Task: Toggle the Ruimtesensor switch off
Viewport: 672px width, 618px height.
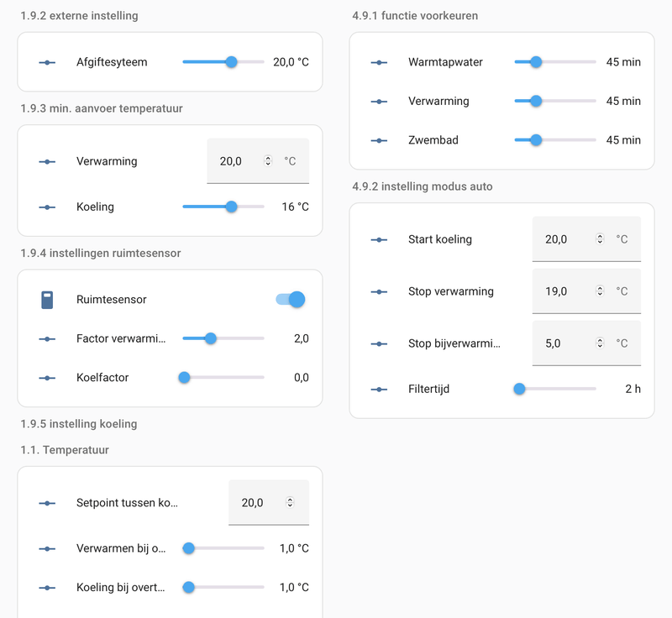Action: click(x=291, y=300)
